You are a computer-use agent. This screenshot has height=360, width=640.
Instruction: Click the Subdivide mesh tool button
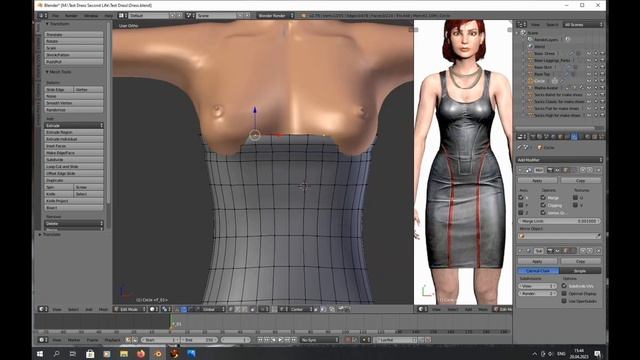[x=74, y=160]
